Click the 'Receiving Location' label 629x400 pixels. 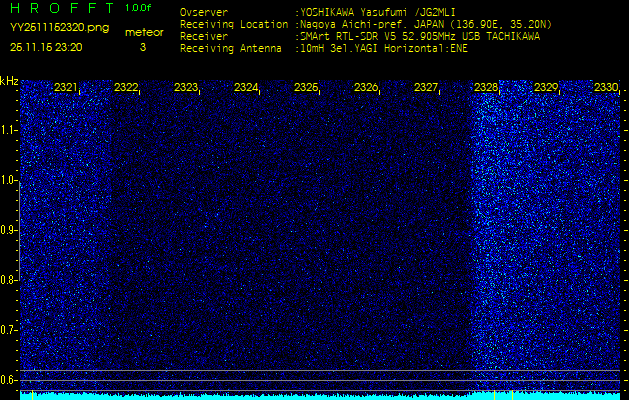point(234,25)
